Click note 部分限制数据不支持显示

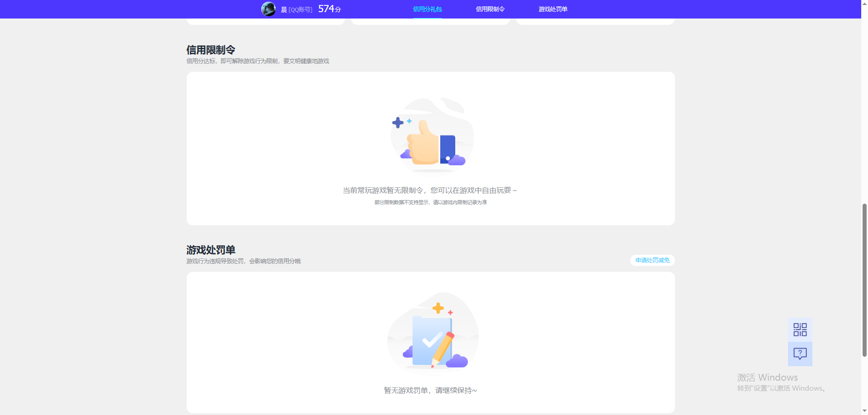point(401,202)
